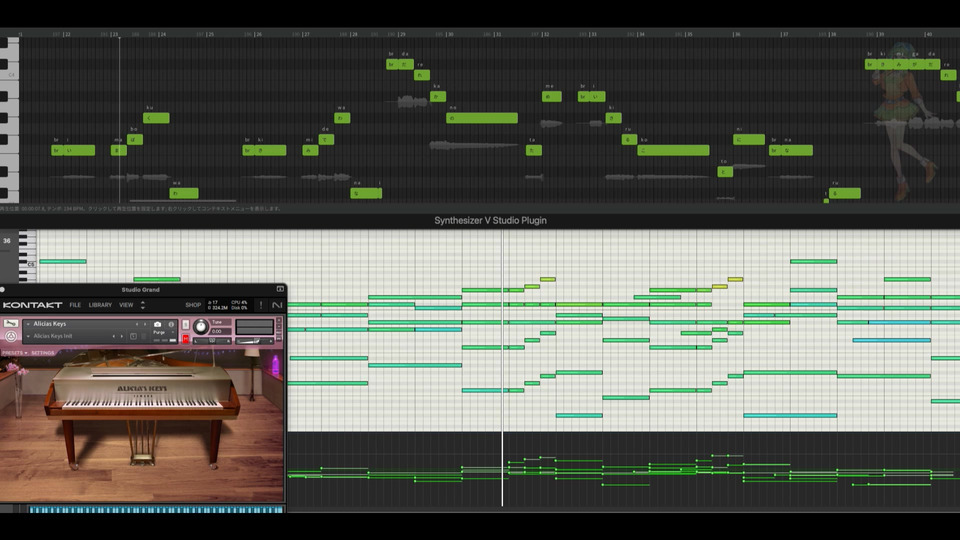Show instrument info with the i icon
The width and height of the screenshot is (960, 540).
171,324
